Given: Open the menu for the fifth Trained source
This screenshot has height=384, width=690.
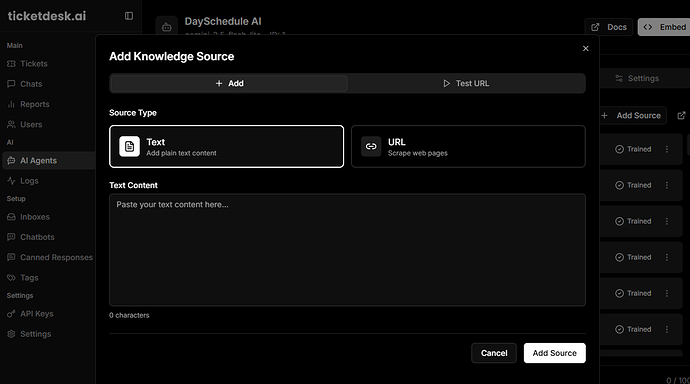Looking at the screenshot, I should (x=667, y=293).
